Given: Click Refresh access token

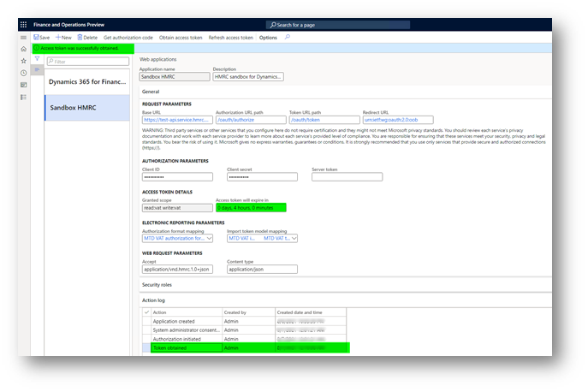Looking at the screenshot, I should point(230,38).
